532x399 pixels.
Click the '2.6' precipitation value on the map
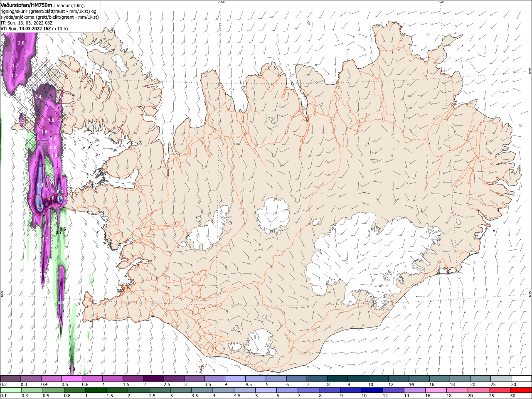(x=51, y=198)
